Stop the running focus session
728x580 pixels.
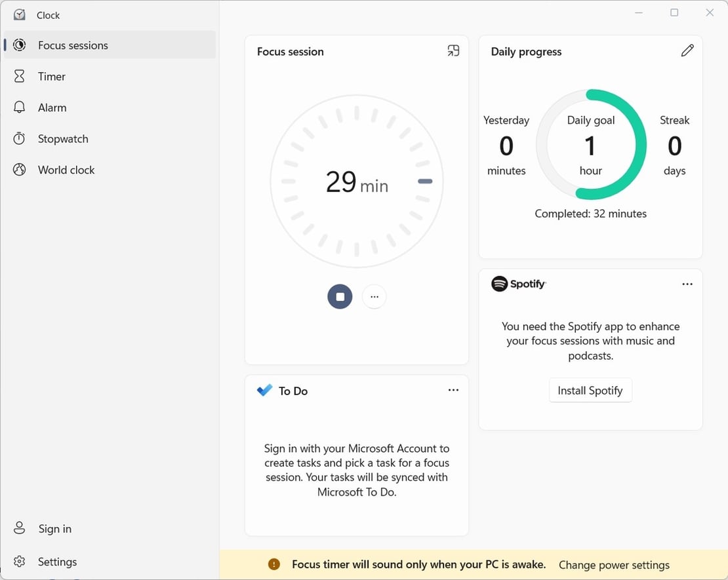pyautogui.click(x=340, y=296)
